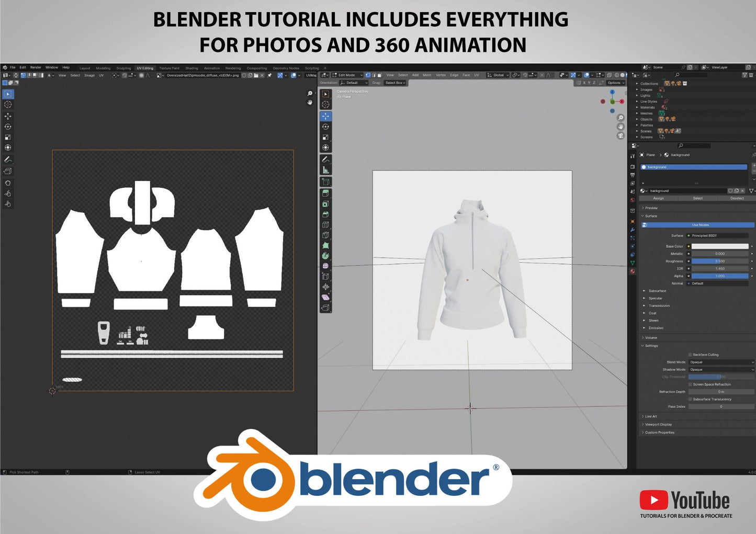
Task: Choose the UV editor Scale tool
Action: (x=8, y=137)
